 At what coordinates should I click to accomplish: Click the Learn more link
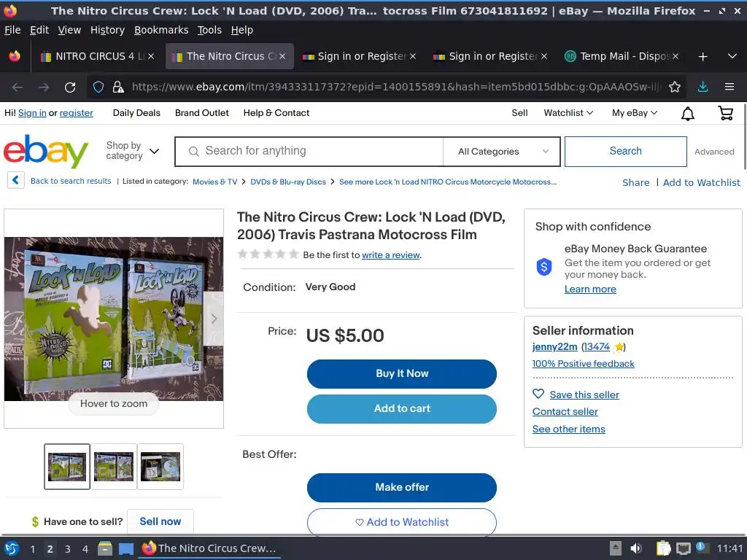pos(590,289)
